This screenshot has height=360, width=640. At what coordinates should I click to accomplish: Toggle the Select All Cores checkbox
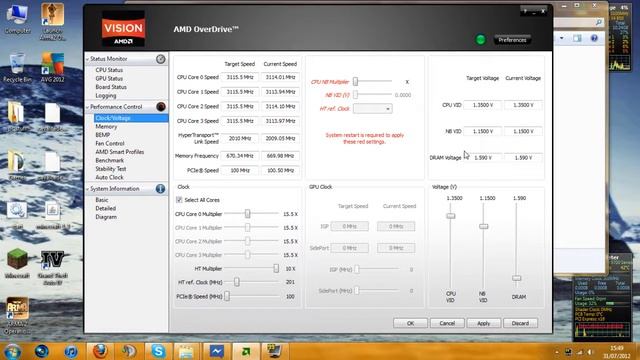click(x=179, y=200)
